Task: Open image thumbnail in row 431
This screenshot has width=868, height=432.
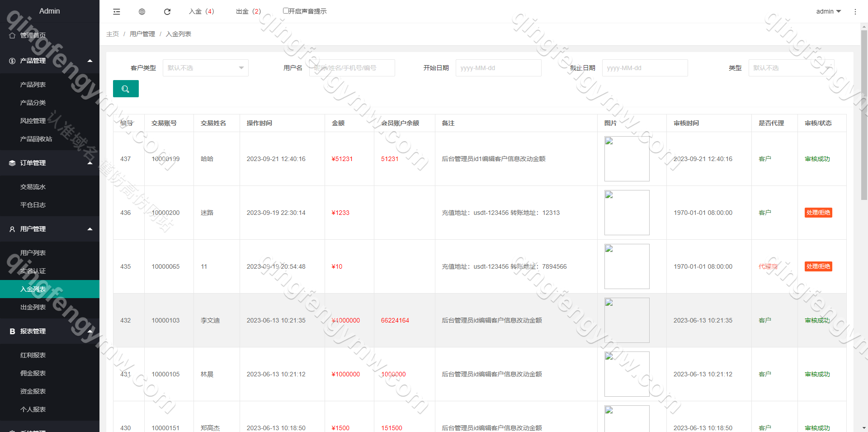Action: coord(627,374)
